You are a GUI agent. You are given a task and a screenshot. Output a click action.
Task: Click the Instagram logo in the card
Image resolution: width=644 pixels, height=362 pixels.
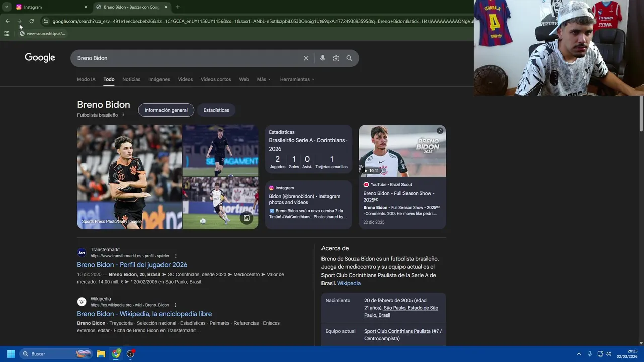[x=271, y=188]
